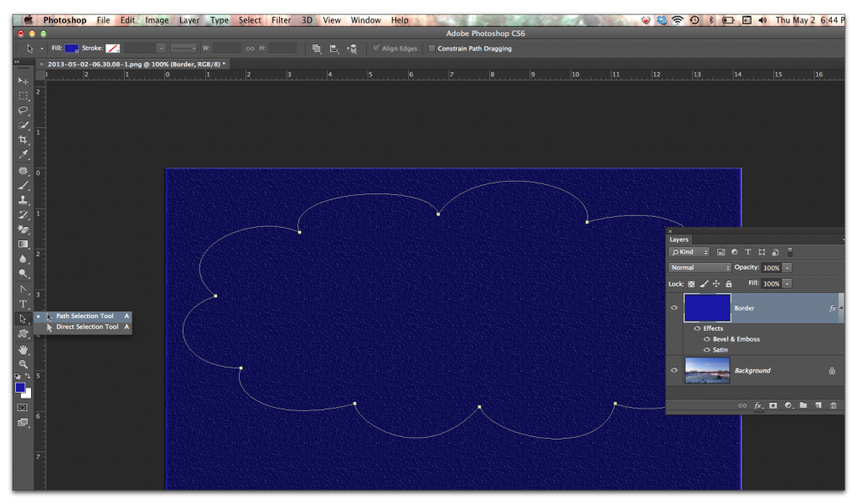Toggle layer filtering switch
This screenshot has height=504, width=858.
(789, 252)
